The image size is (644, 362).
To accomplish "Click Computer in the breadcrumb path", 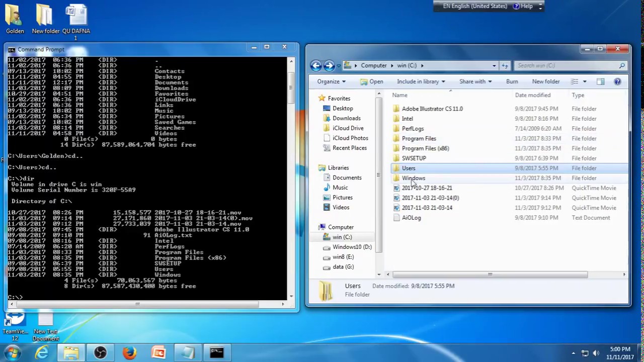I will pyautogui.click(x=374, y=65).
